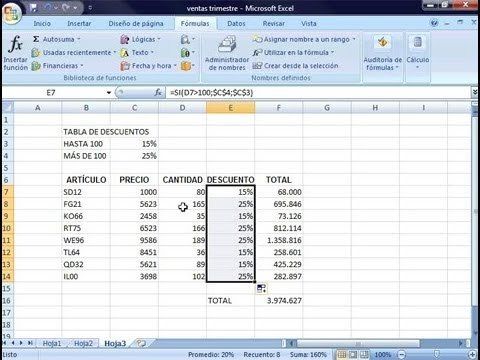Click the fx icon in the formula bar

click(x=158, y=92)
